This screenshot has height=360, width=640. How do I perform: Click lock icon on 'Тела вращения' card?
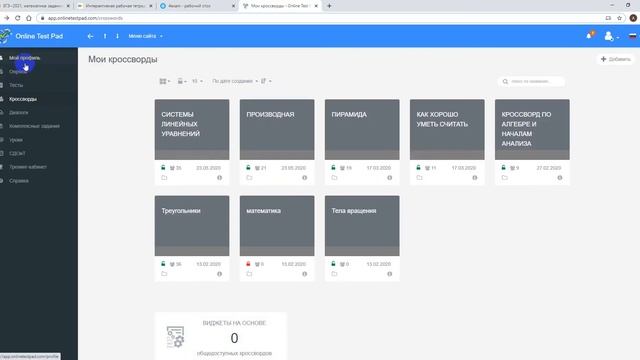(x=333, y=264)
